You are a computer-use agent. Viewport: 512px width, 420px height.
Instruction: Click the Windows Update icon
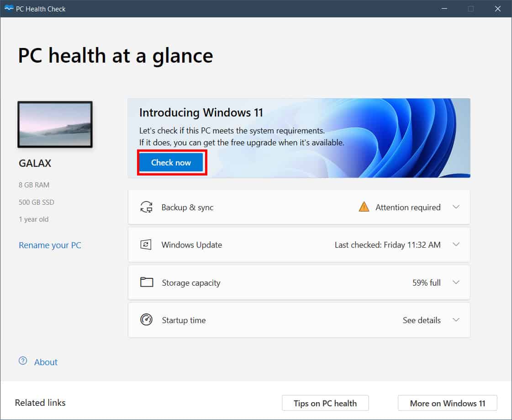tap(146, 245)
